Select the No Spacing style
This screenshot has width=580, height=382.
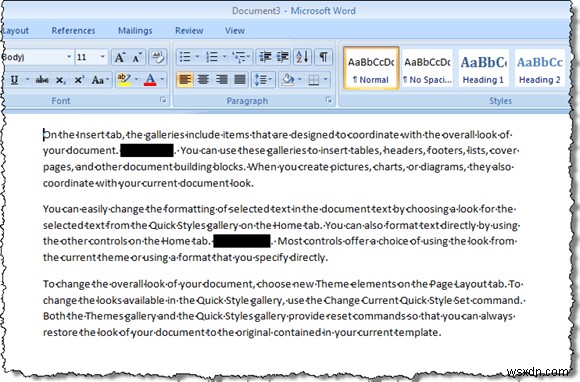pos(427,68)
